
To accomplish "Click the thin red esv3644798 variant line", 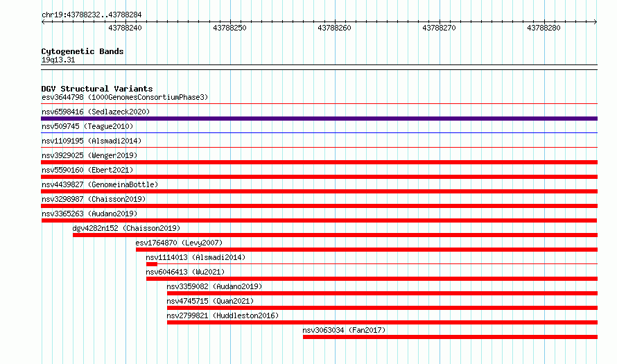I will coord(319,104).
